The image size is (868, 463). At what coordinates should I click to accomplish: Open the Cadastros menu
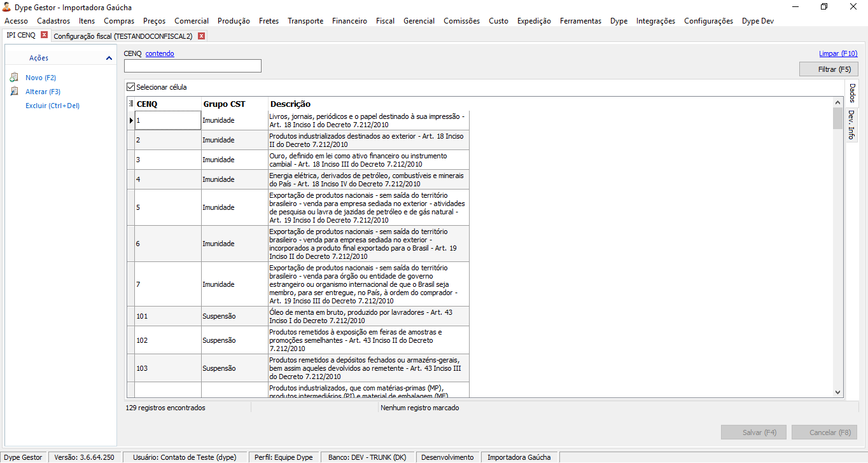[x=53, y=21]
